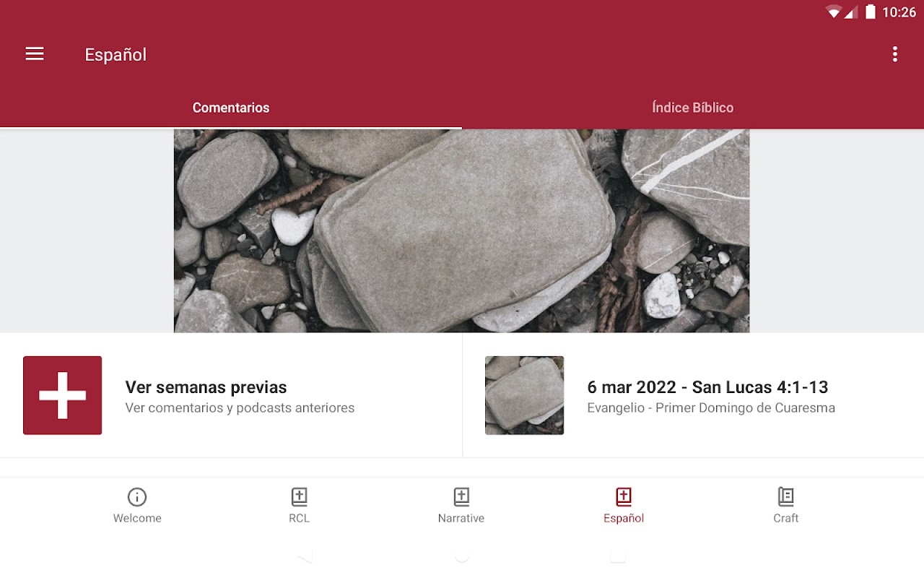The image size is (924, 578).
Task: Tap the red plus cross icon
Action: [x=62, y=395]
